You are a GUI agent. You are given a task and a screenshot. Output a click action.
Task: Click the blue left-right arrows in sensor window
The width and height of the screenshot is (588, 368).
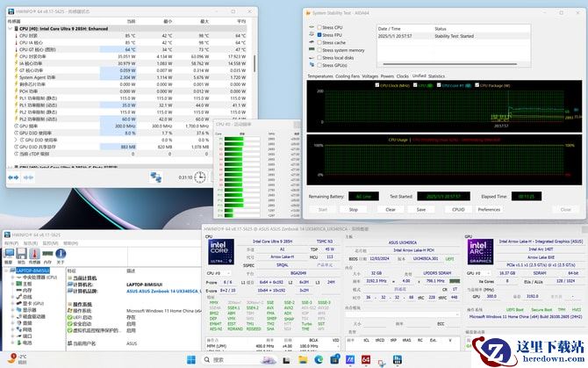click(13, 177)
